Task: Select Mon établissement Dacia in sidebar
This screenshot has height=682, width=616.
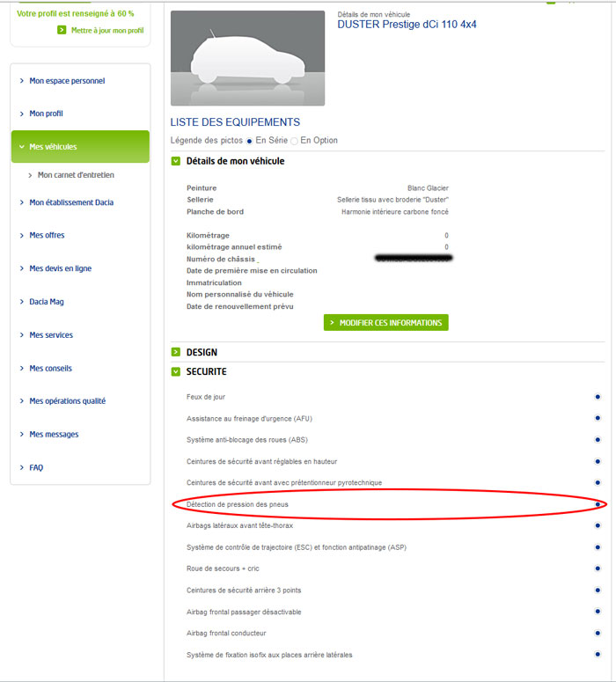Action: click(71, 202)
